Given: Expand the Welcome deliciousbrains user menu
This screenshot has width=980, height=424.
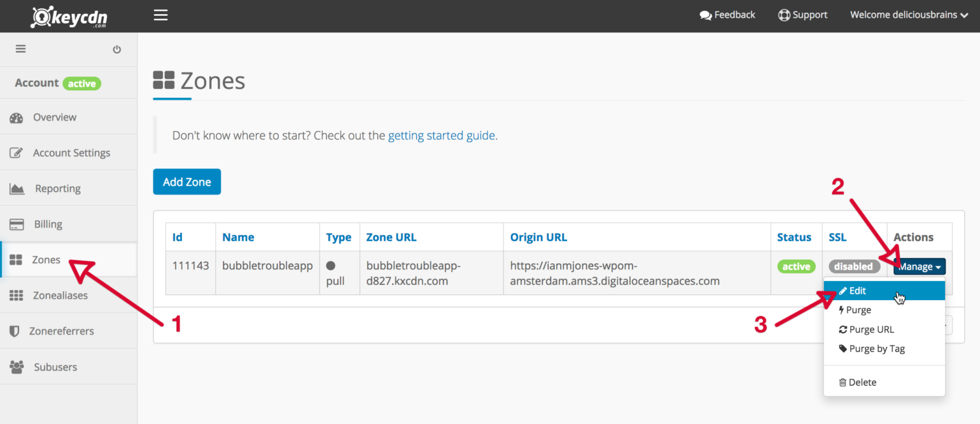Looking at the screenshot, I should [x=909, y=15].
